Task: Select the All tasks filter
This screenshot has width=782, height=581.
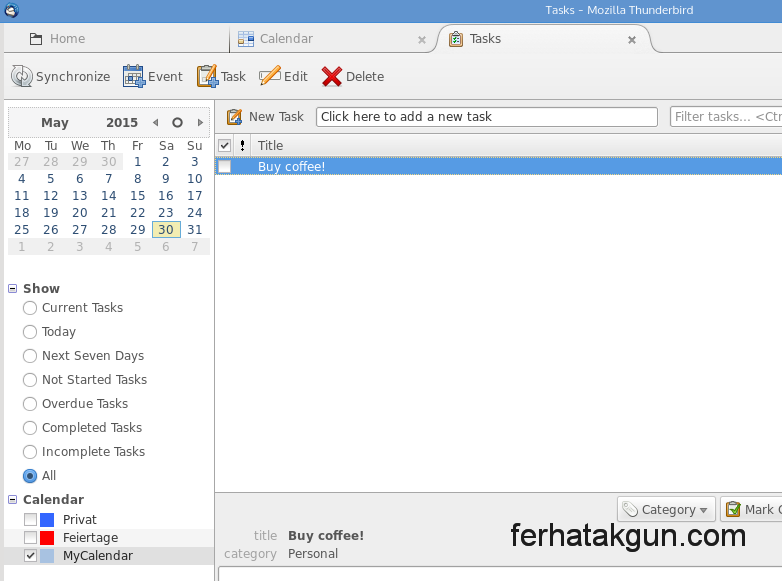Action: [30, 476]
